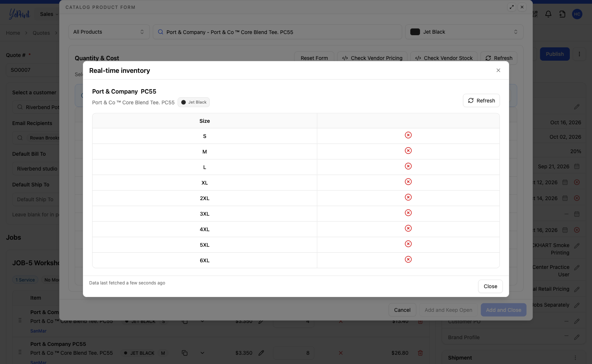Open the All Products dropdown
Screen dimensions: 592x364
pyautogui.click(x=109, y=32)
